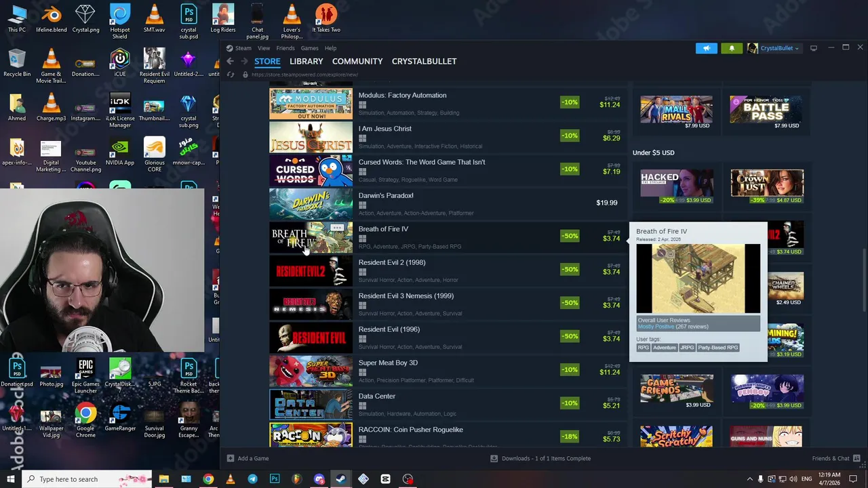Click the Steam icon in the taskbar
Image resolution: width=868 pixels, height=488 pixels.
click(x=341, y=479)
